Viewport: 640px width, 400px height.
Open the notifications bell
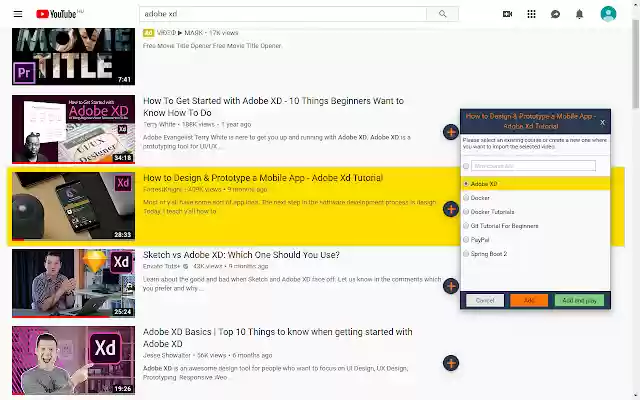click(580, 14)
